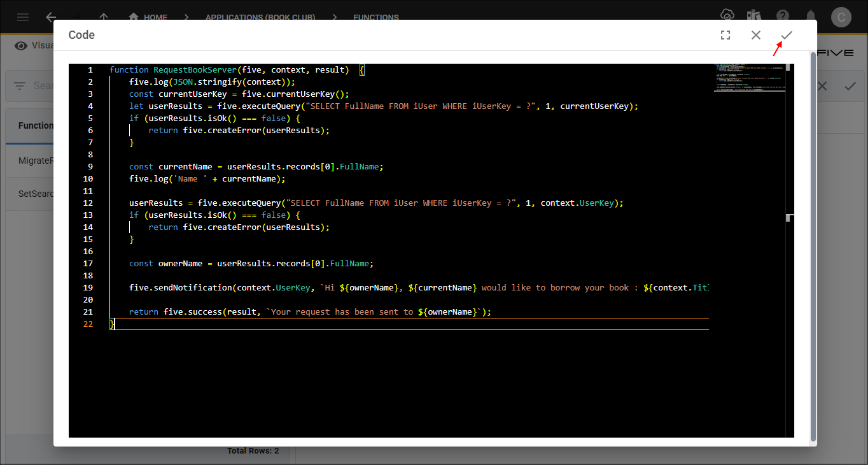
Task: Click the Code dialog title
Action: pos(81,35)
